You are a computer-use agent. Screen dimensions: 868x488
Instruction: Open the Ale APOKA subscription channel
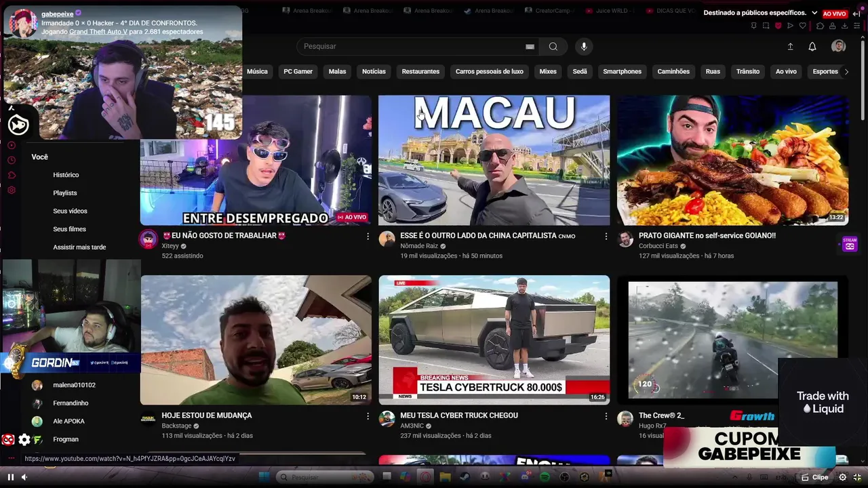coord(68,422)
